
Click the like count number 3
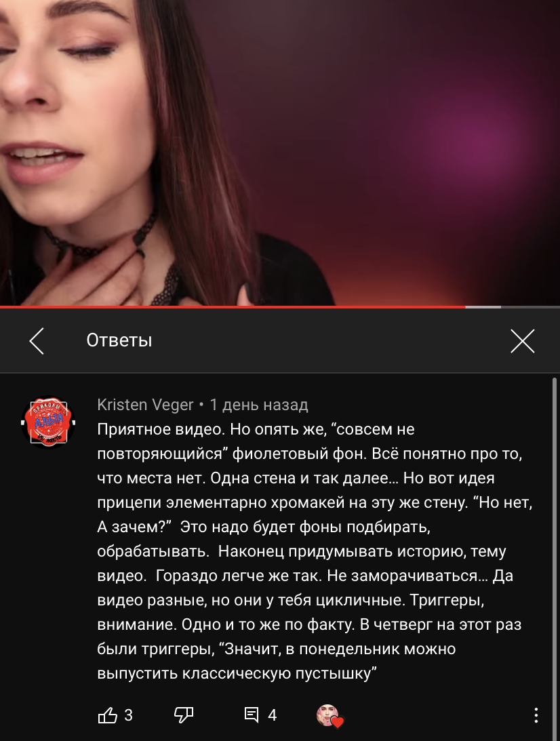click(128, 715)
